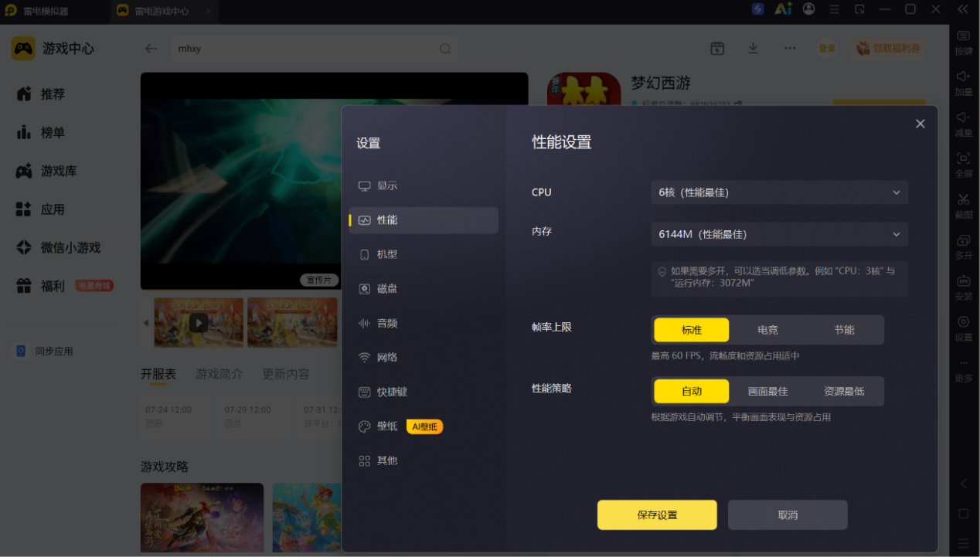Select 自动 performance strategy

[x=692, y=391]
